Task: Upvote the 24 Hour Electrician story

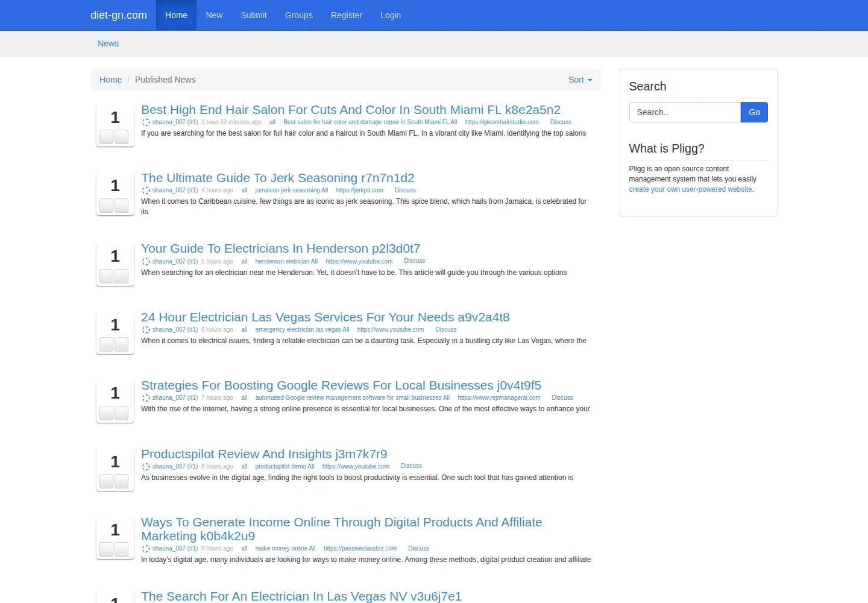Action: [x=107, y=344]
